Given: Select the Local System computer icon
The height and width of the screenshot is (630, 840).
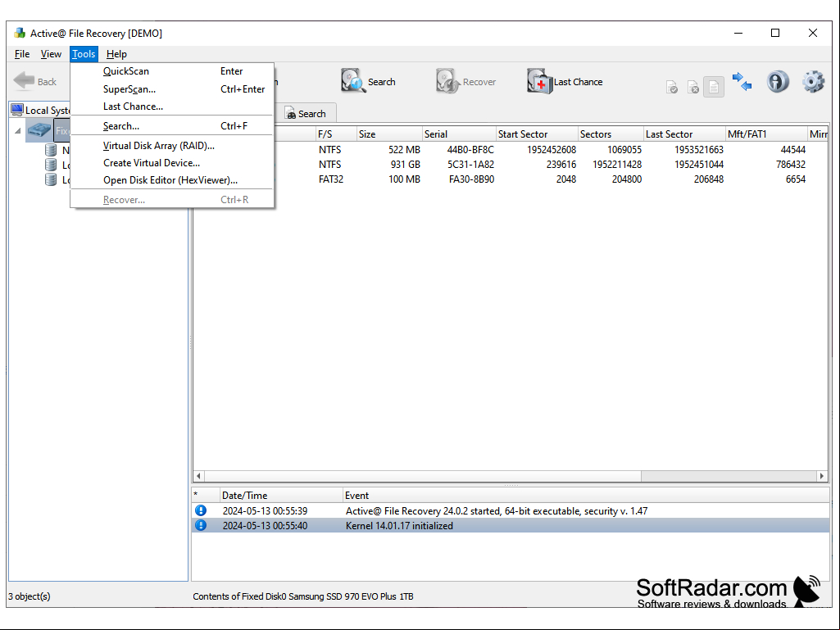Looking at the screenshot, I should (x=17, y=110).
